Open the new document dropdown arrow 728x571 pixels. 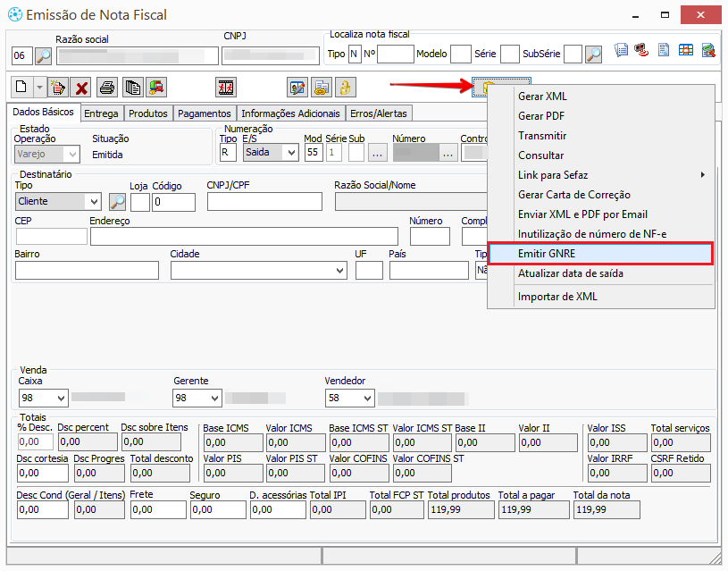39,87
